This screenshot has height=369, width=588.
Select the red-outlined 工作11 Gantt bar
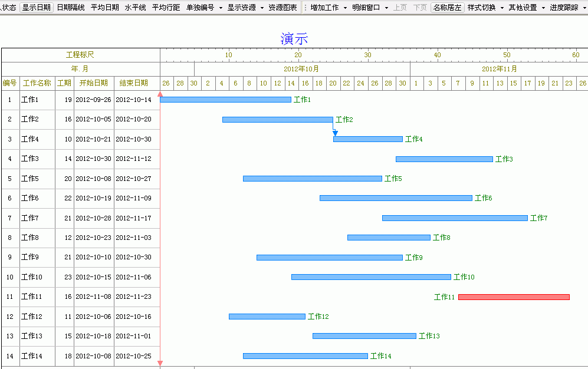click(513, 297)
